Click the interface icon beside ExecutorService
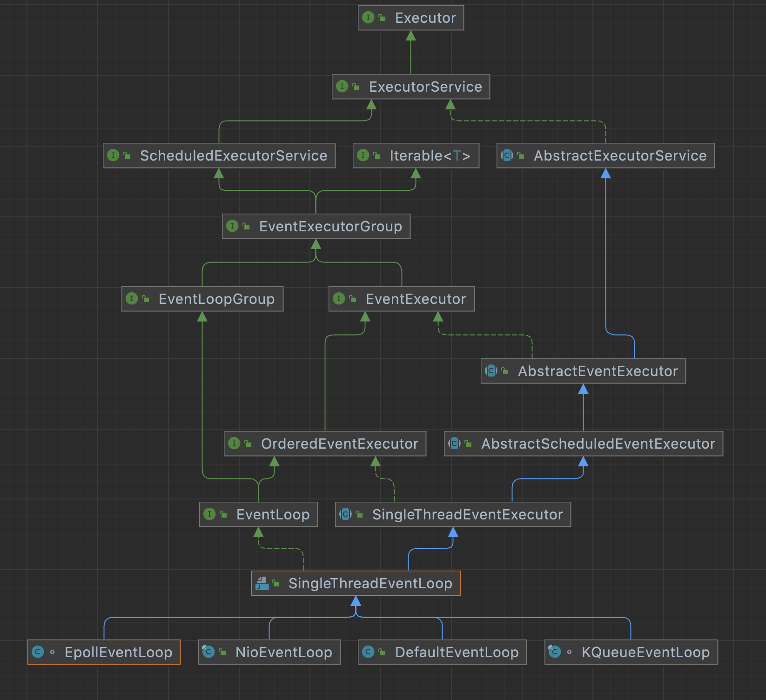The width and height of the screenshot is (766, 700). [x=342, y=87]
